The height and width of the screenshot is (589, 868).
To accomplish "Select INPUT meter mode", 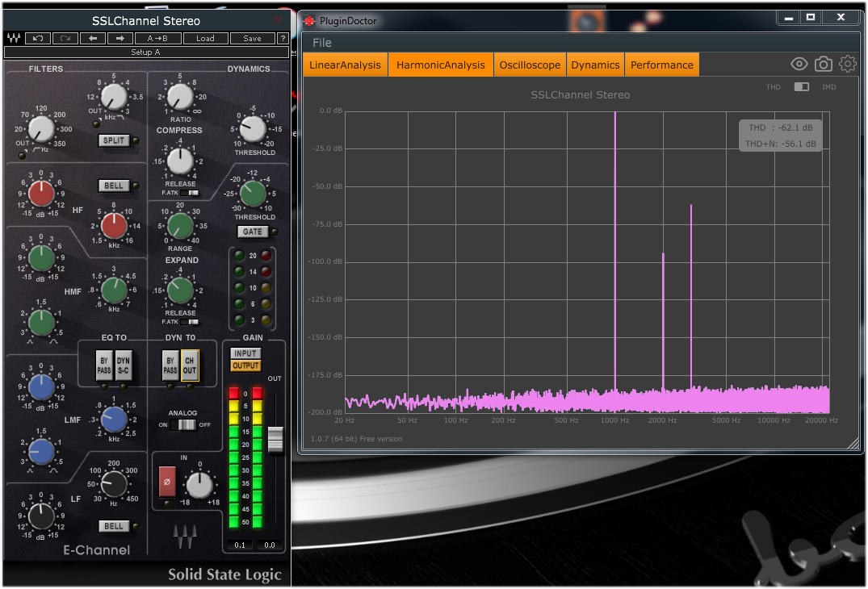I will pos(245,353).
